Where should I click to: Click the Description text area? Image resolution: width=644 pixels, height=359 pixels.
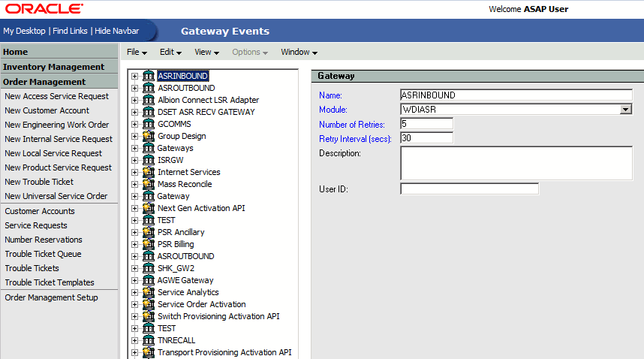(516, 163)
